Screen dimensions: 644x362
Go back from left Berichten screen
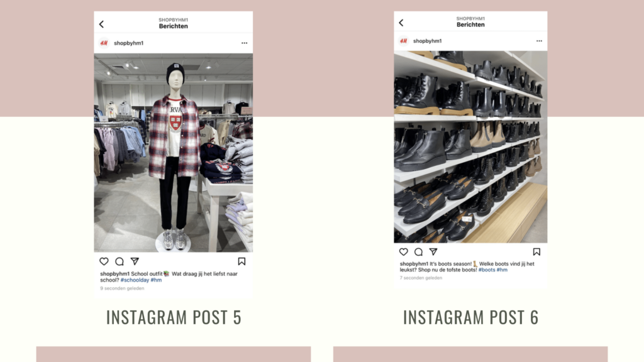(x=101, y=25)
